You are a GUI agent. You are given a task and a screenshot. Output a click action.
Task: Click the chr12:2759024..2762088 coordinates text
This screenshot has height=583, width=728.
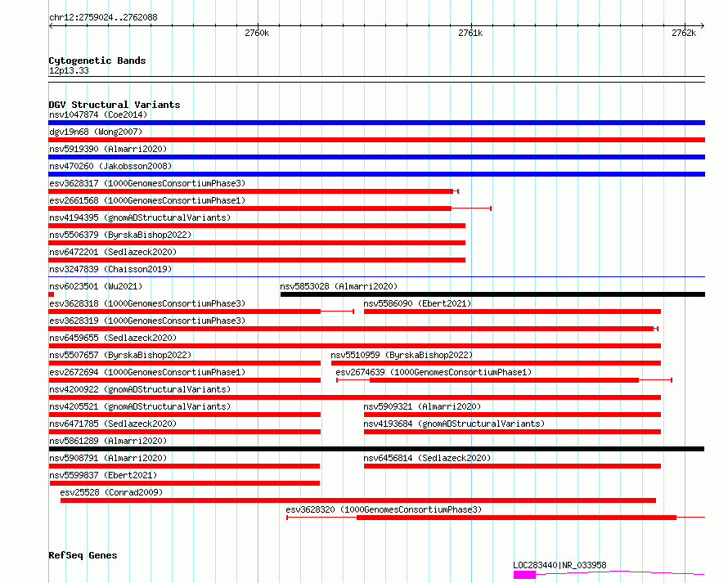coord(103,18)
